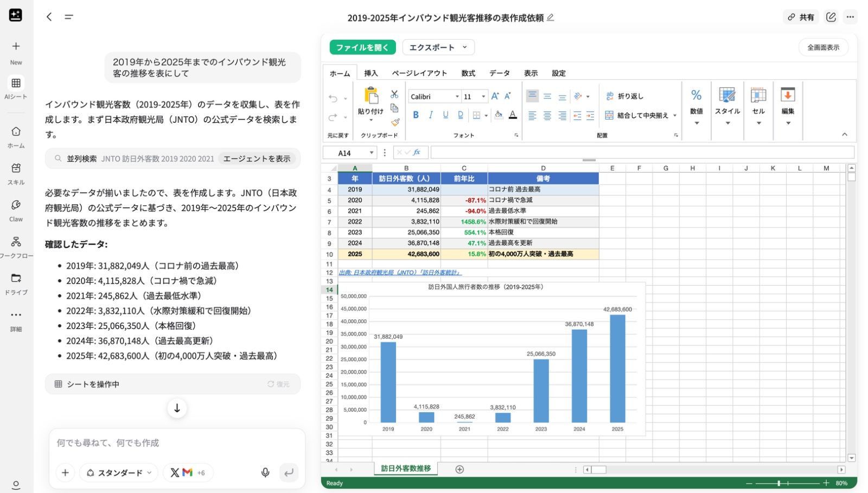Open the font name Calibri dropdown
The width and height of the screenshot is (868, 493).
coord(435,97)
